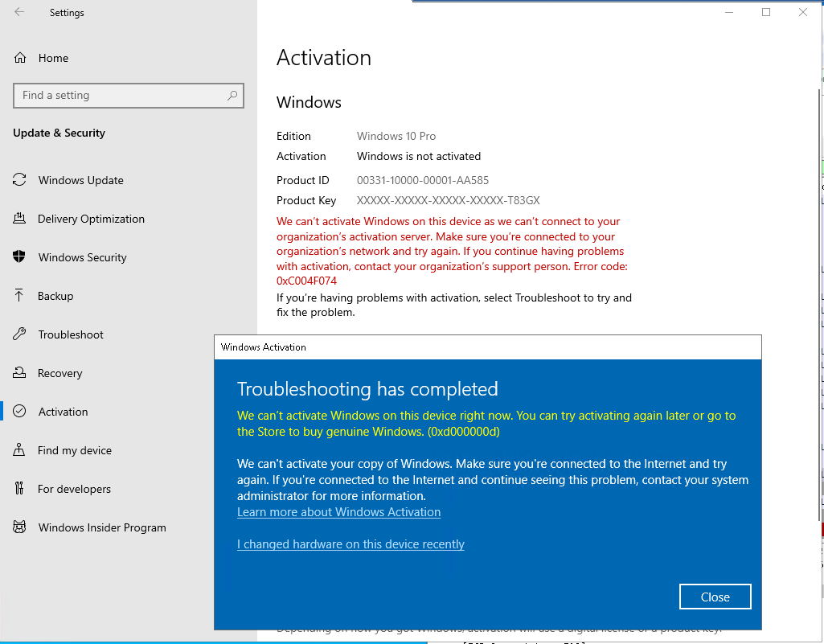This screenshot has height=644, width=824.
Task: Click the Recovery icon
Action: click(x=19, y=373)
